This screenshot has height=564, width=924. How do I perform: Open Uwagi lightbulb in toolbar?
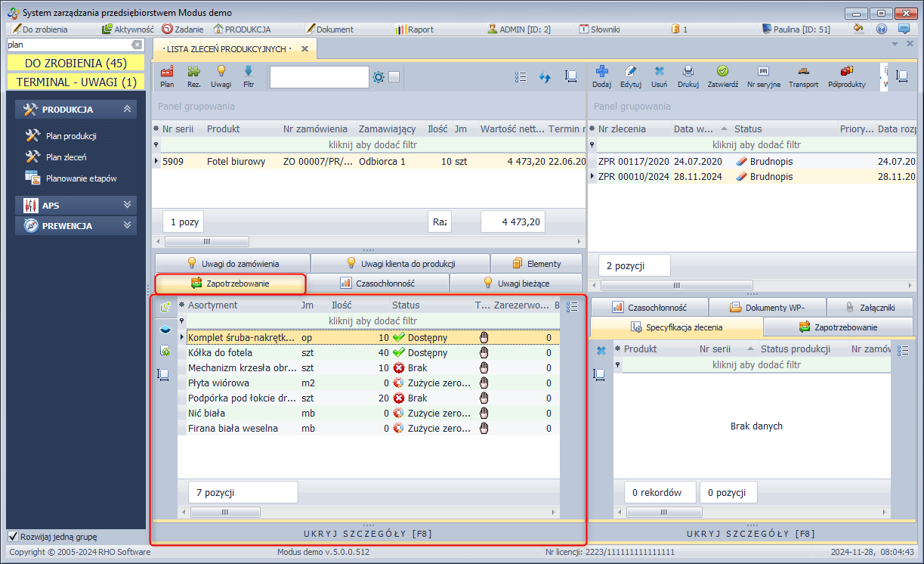(221, 76)
